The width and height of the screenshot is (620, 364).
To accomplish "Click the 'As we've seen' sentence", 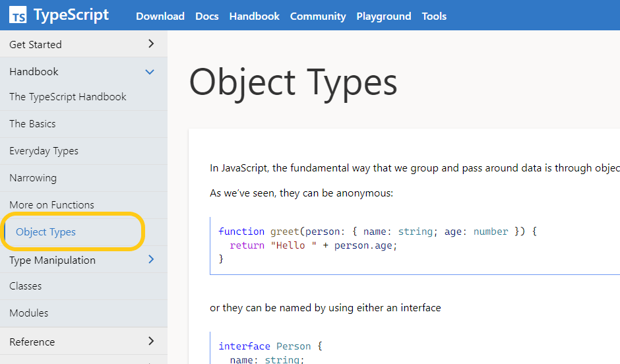I will 301,193.
